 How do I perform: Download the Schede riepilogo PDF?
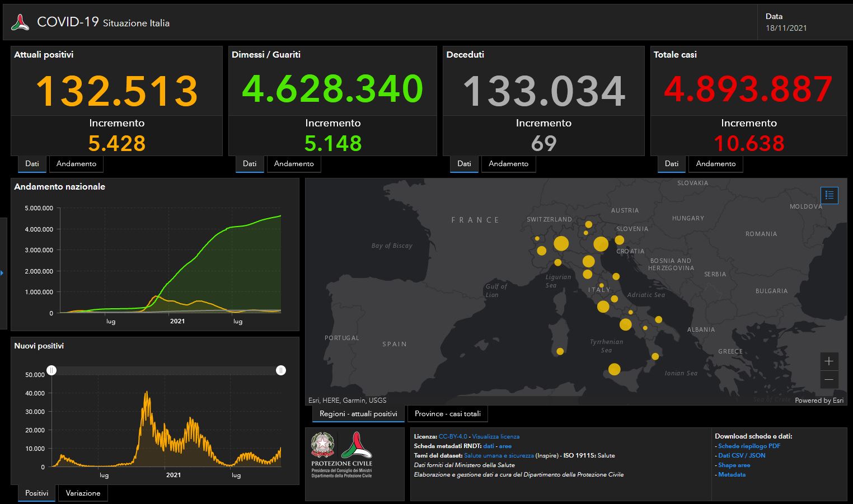tap(749, 446)
